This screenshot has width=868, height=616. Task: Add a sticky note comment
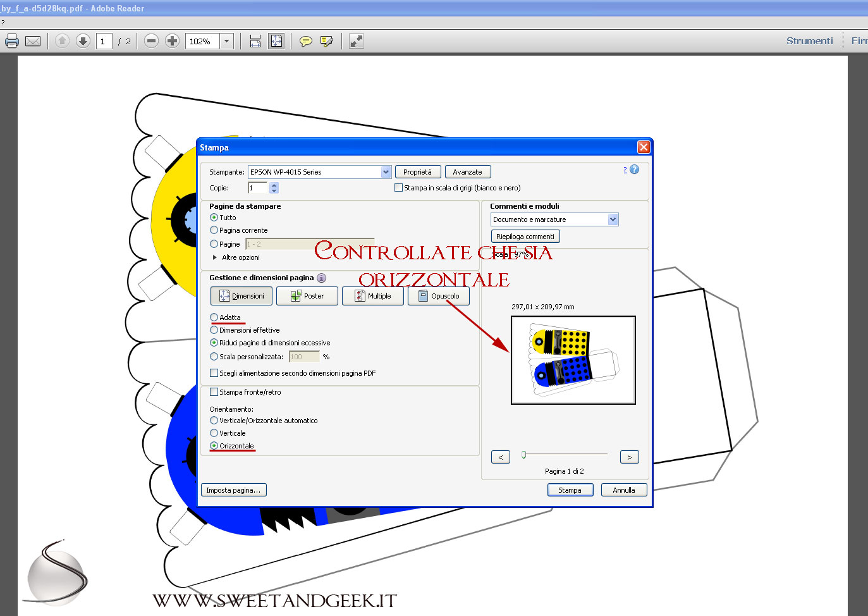[306, 41]
